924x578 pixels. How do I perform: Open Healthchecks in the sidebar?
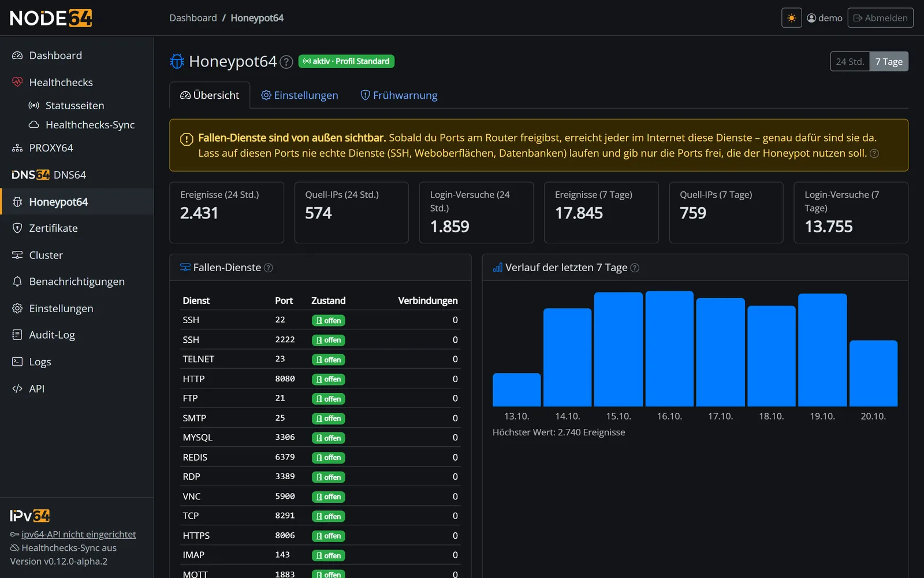(77, 82)
